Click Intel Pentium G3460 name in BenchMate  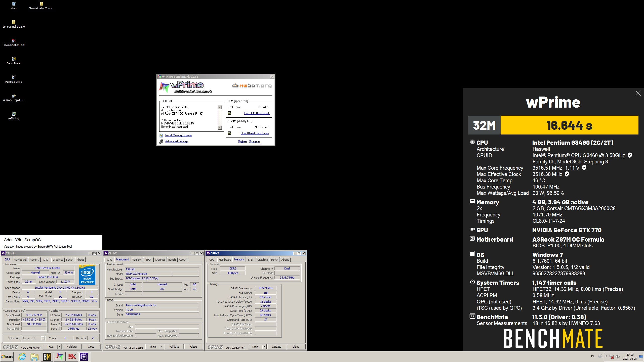point(573,143)
